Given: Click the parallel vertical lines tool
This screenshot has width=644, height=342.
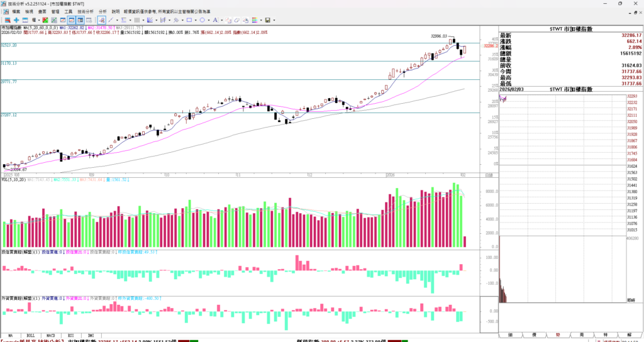Looking at the screenshot, I should click(x=137, y=20).
